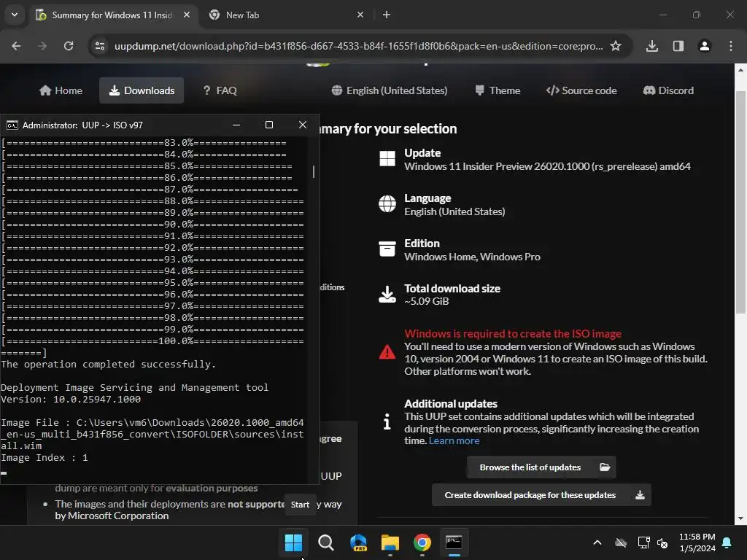Screen dimensions: 747x560
Task: Click the page scrollbar down arrow
Action: point(740,518)
